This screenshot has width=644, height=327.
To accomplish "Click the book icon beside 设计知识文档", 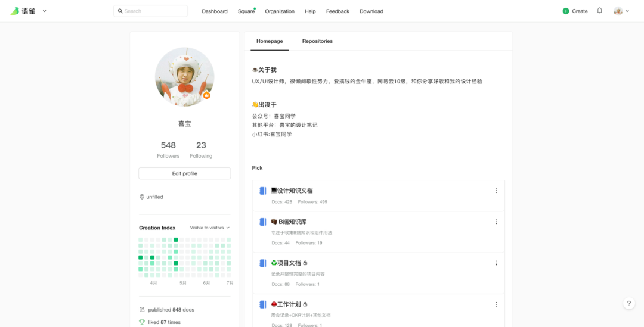I will click(x=263, y=191).
